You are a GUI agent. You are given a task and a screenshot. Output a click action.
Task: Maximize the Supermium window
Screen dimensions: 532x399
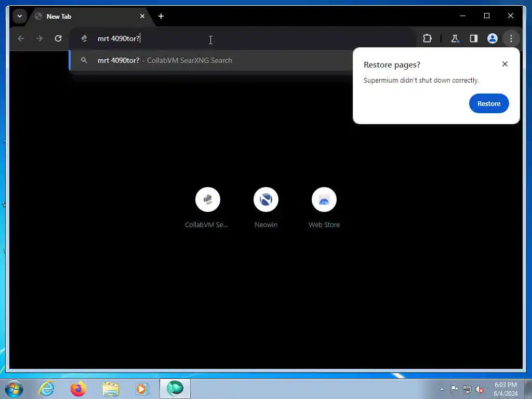(x=486, y=16)
